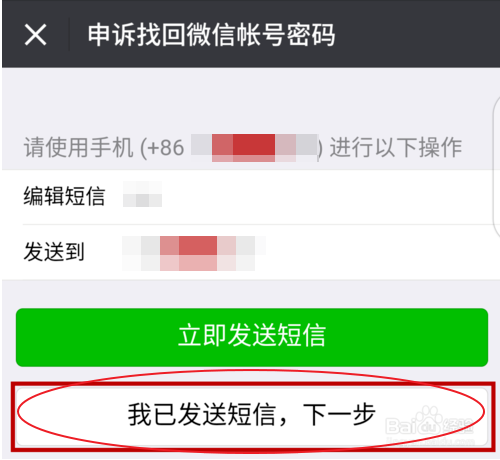The height and width of the screenshot is (460, 500).
Task: Tap the blurred phone number after +86
Action: pyautogui.click(x=254, y=148)
